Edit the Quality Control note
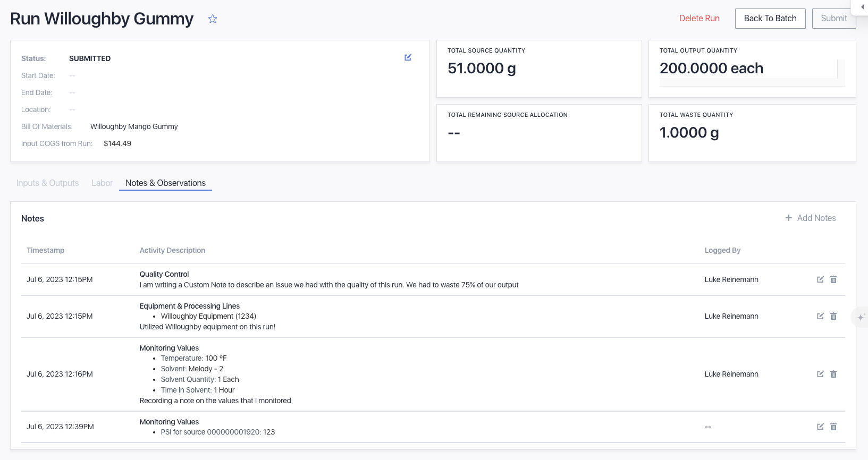 click(820, 279)
